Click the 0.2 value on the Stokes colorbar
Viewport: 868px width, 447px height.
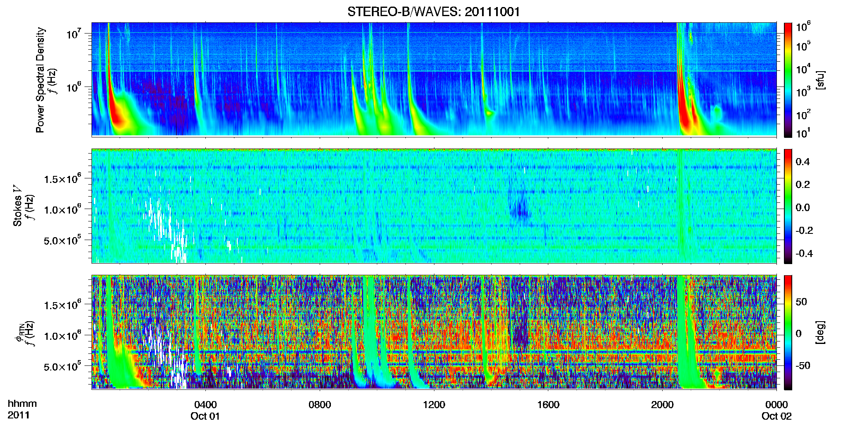(x=803, y=185)
